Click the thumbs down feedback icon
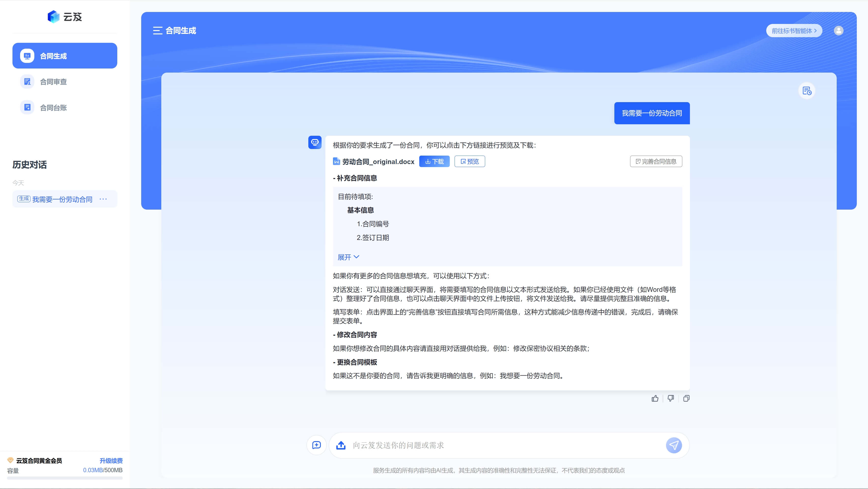Image resolution: width=868 pixels, height=489 pixels. 671,398
